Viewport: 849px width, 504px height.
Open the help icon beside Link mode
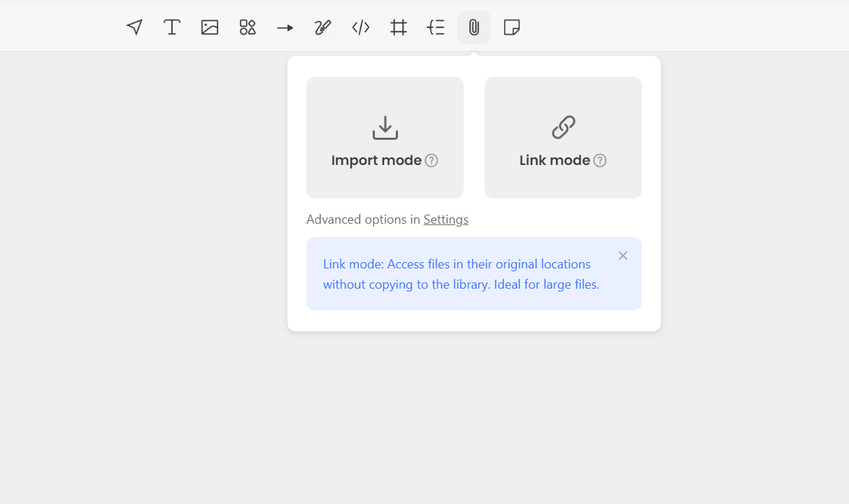(600, 161)
